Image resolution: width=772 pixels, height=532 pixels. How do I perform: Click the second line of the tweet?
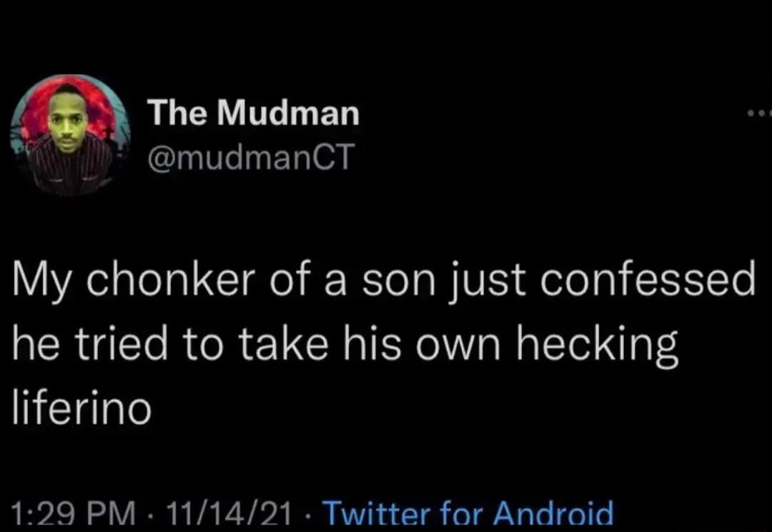343,343
